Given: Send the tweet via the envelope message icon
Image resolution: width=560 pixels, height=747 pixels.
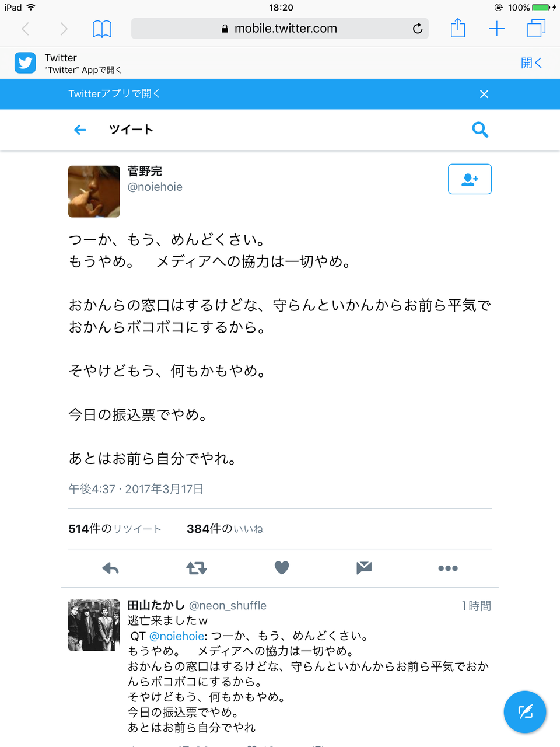Looking at the screenshot, I should coord(364,567).
